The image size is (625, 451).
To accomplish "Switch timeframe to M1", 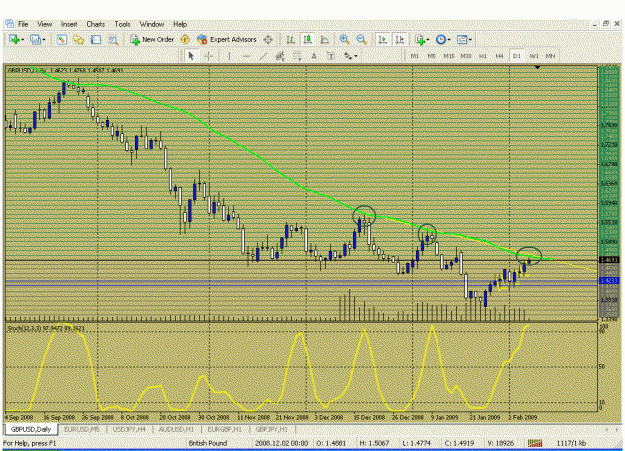I will [x=415, y=56].
